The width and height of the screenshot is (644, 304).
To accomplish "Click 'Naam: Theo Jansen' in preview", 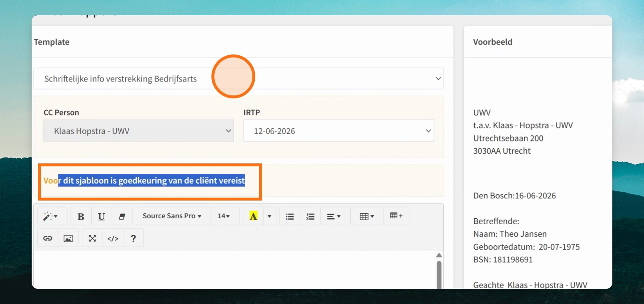I will (510, 234).
